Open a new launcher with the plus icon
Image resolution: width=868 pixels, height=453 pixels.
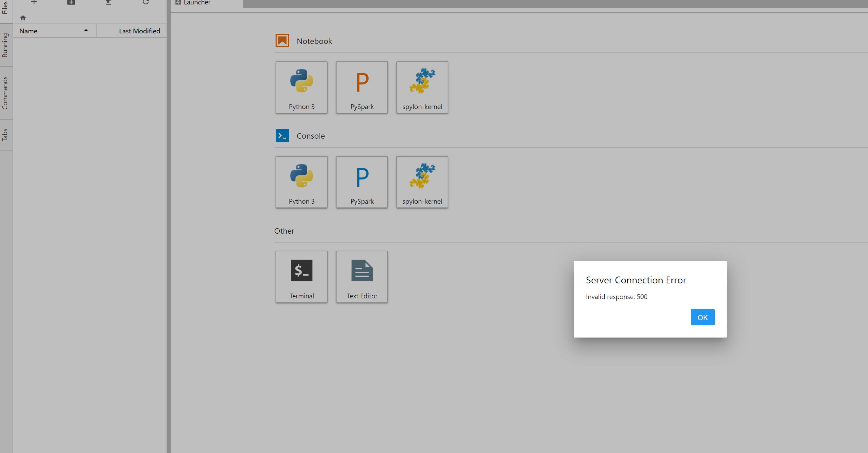(x=34, y=2)
